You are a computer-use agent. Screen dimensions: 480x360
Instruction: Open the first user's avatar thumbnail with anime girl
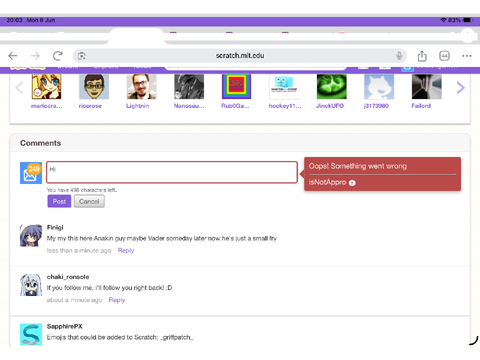[46, 87]
